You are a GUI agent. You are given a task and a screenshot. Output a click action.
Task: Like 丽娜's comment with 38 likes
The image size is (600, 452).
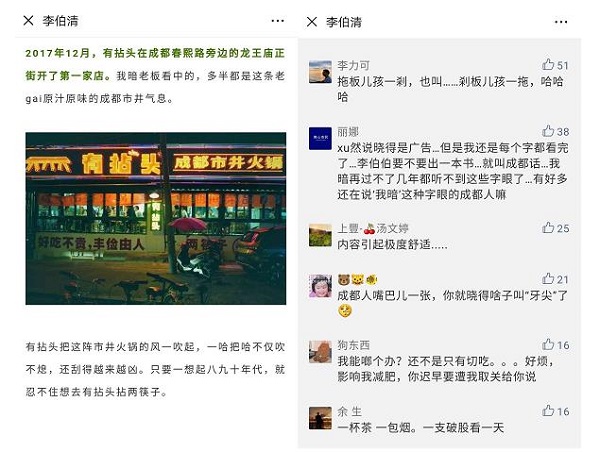(x=548, y=131)
